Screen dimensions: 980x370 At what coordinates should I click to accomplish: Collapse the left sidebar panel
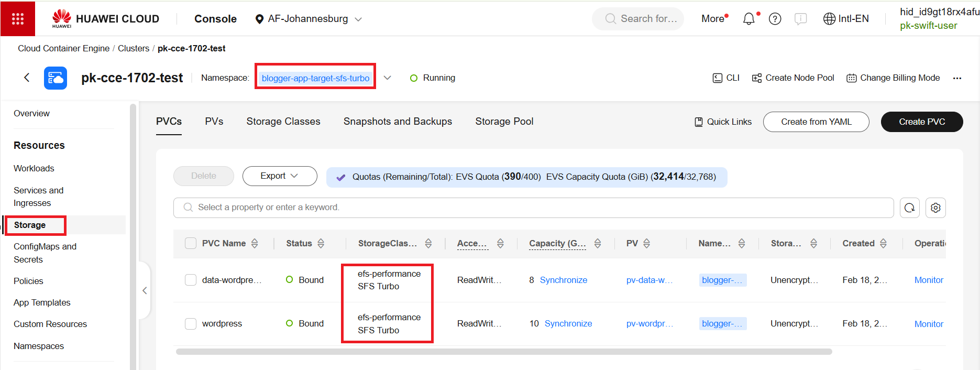point(145,290)
